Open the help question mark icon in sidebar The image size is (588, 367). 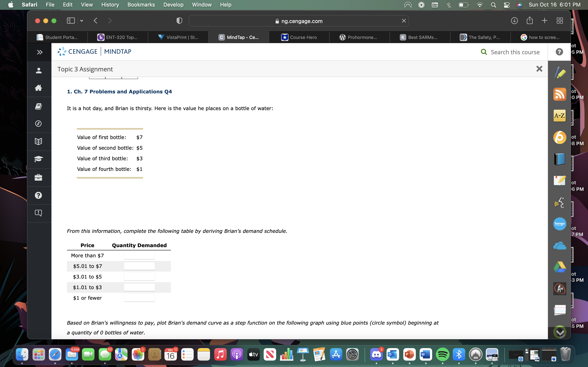[x=39, y=195]
